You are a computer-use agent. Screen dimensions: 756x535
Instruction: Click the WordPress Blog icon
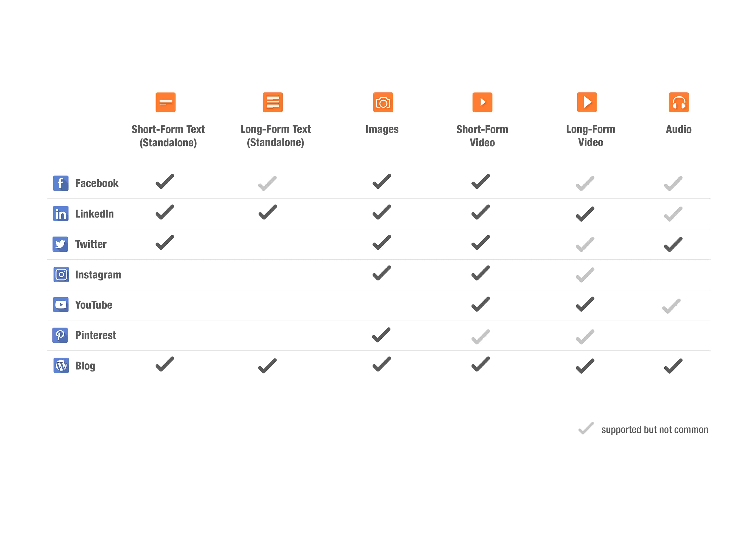click(x=61, y=365)
